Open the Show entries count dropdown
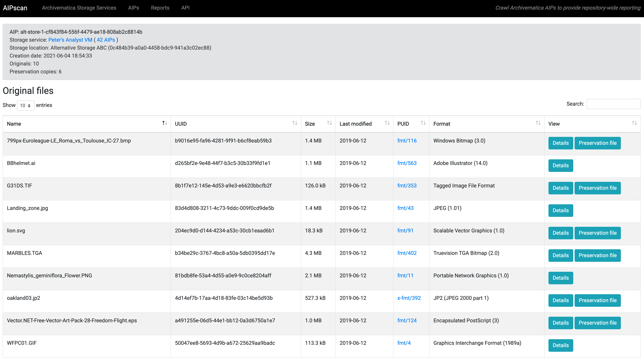This screenshot has height=360, width=644. [25, 105]
